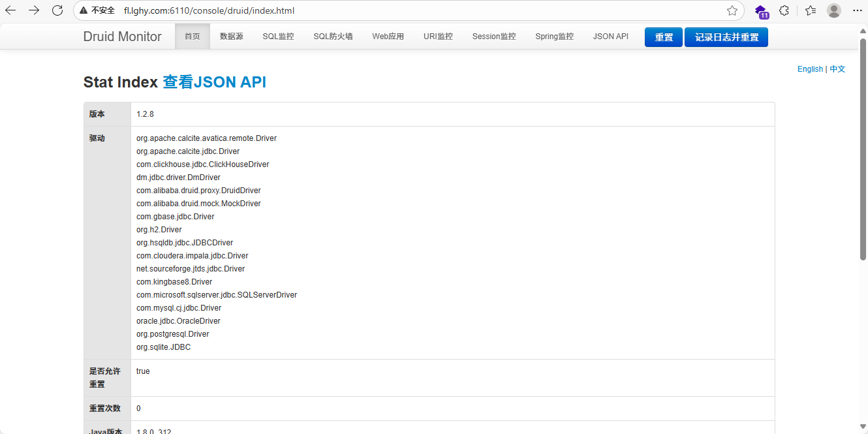Click the 是否允许重置 row label

tap(105, 378)
